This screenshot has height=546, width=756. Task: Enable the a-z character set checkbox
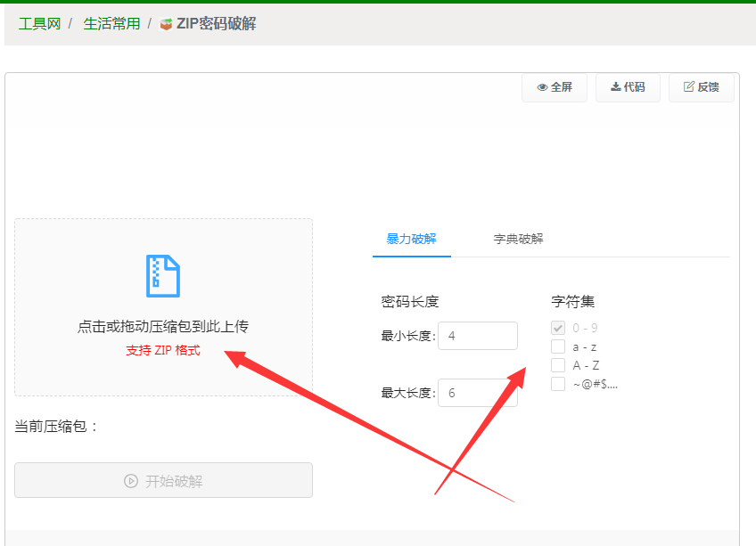(x=558, y=346)
